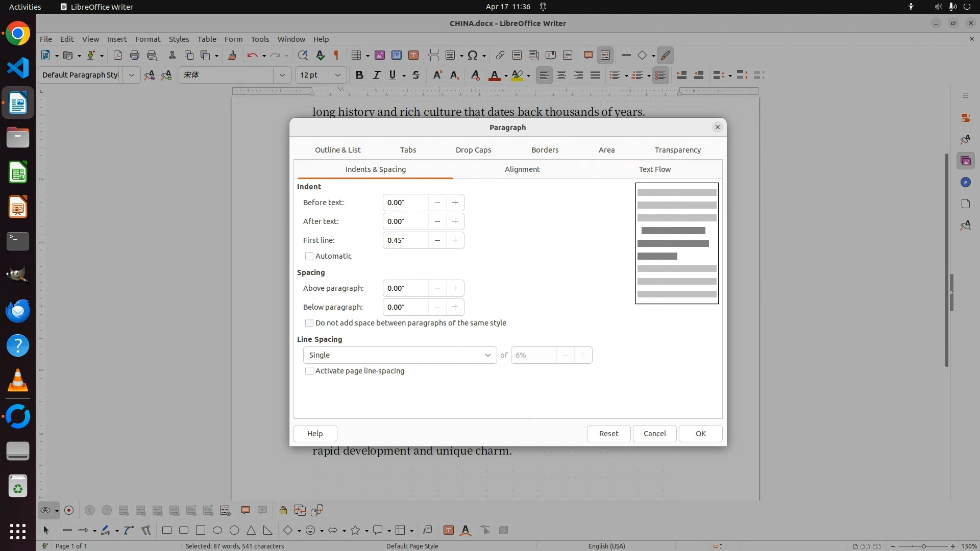This screenshot has height=551, width=980.
Task: Toggle formatting marks pilcrow icon
Action: [336, 55]
